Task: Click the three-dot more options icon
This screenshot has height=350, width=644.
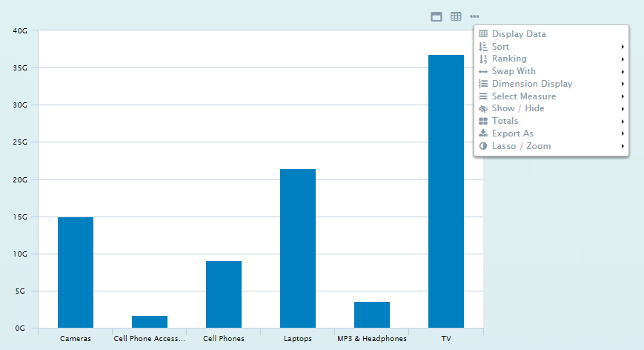Action: click(474, 16)
